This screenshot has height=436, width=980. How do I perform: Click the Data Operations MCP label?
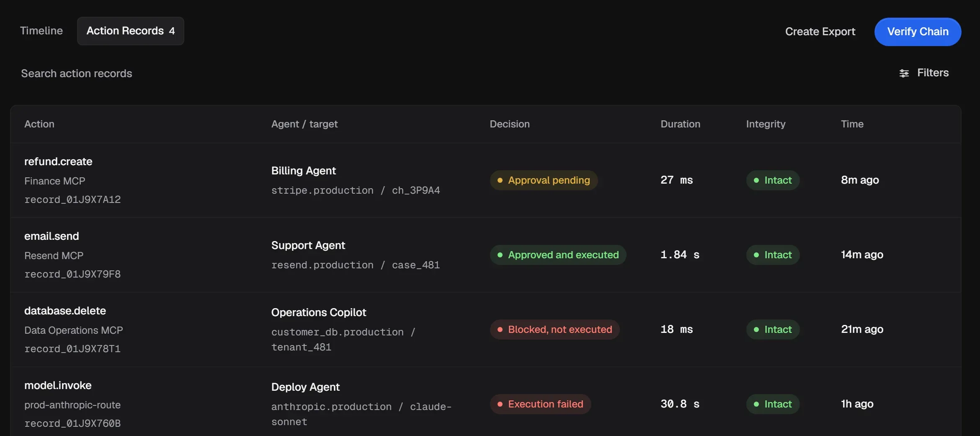coord(74,330)
